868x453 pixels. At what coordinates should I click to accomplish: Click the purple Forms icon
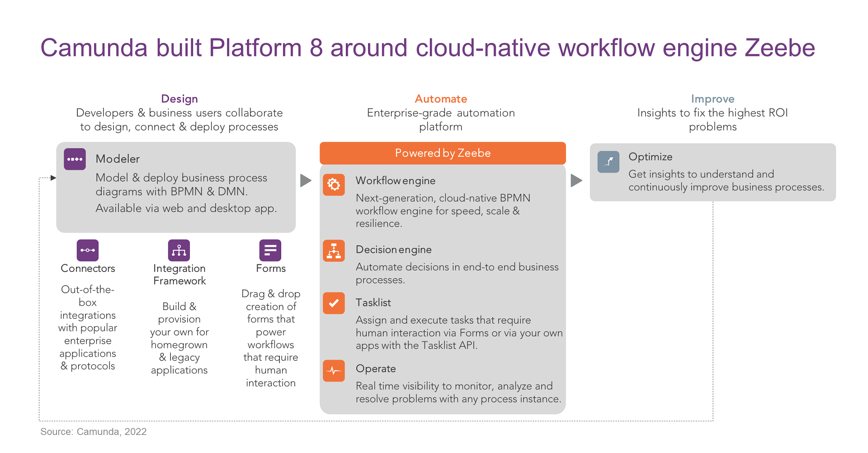[x=270, y=250]
